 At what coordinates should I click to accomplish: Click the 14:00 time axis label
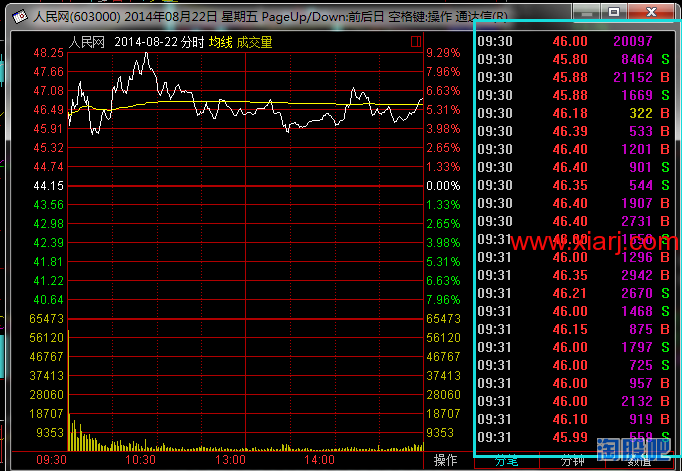pos(320,460)
